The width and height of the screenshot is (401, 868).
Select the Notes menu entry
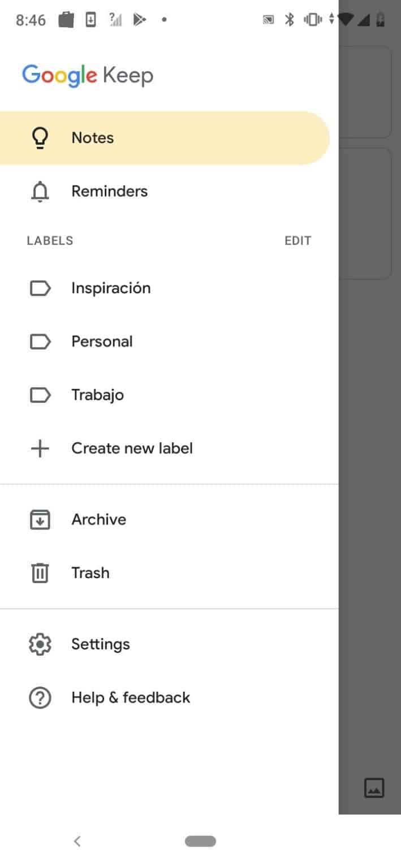click(92, 137)
